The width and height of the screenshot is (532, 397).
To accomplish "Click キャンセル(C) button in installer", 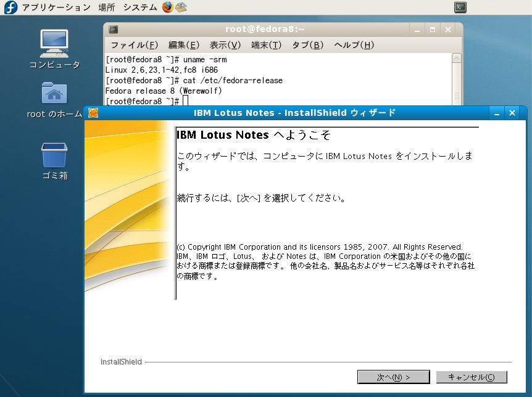I will tap(472, 377).
